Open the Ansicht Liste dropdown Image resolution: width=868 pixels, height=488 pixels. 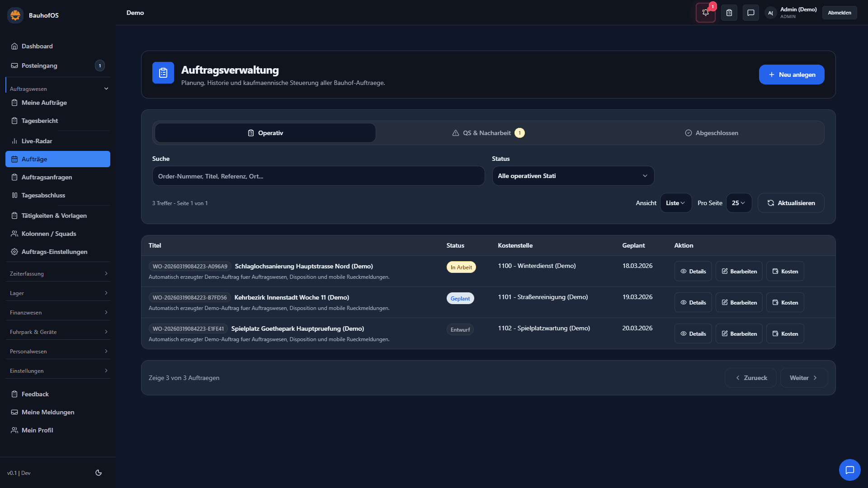coord(675,203)
